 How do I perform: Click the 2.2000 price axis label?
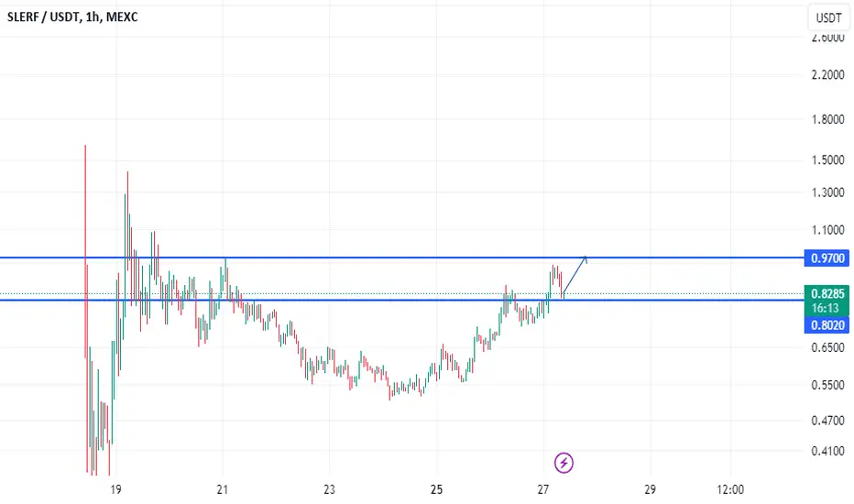pyautogui.click(x=827, y=74)
